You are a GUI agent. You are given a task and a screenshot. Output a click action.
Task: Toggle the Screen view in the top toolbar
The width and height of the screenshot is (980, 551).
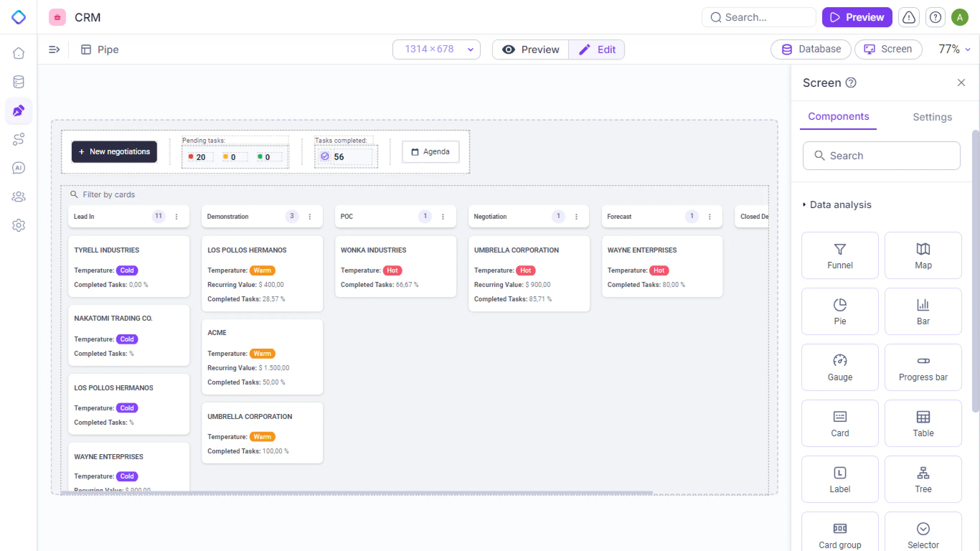tap(888, 49)
